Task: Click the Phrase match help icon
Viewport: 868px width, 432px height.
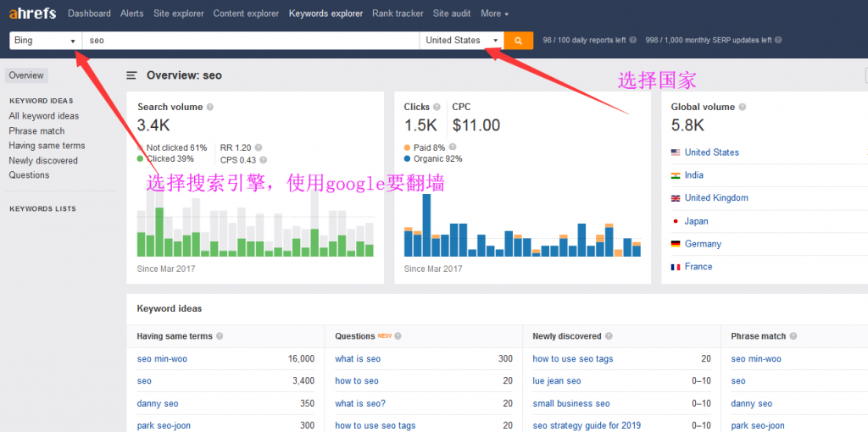Action: pyautogui.click(x=793, y=336)
